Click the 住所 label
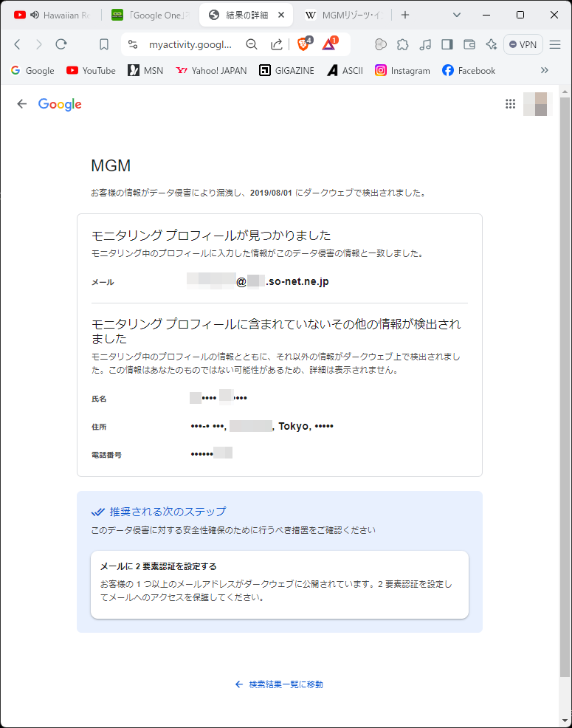This screenshot has width=572, height=728. point(99,427)
